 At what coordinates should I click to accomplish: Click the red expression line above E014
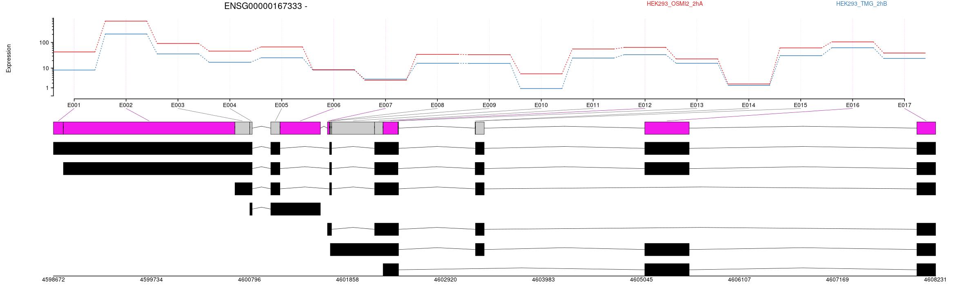coord(748,84)
